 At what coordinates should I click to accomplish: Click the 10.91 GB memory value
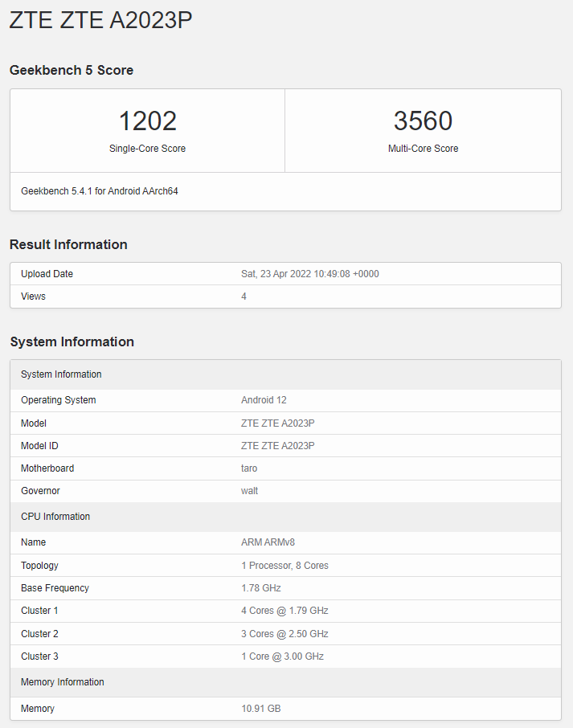260,709
